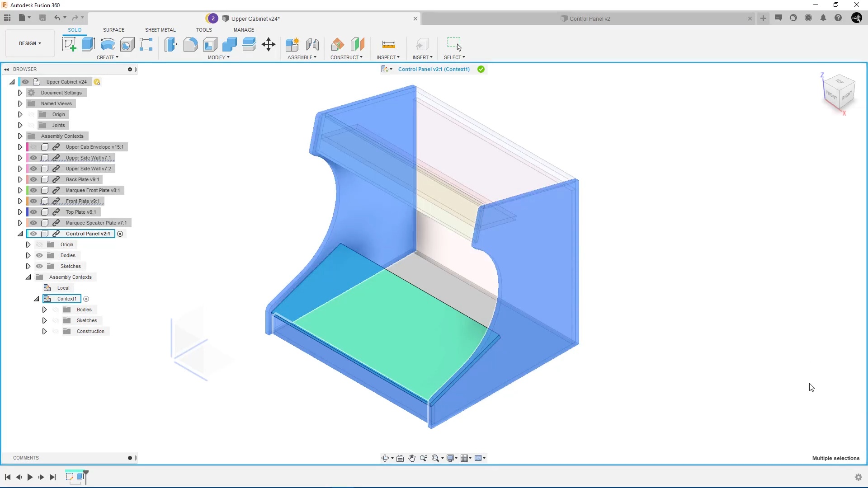Hide the Sketches folder of Control Panel

39,266
